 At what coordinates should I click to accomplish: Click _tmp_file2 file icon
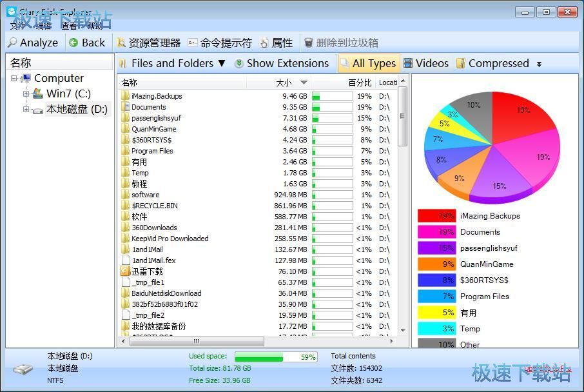[x=126, y=315]
